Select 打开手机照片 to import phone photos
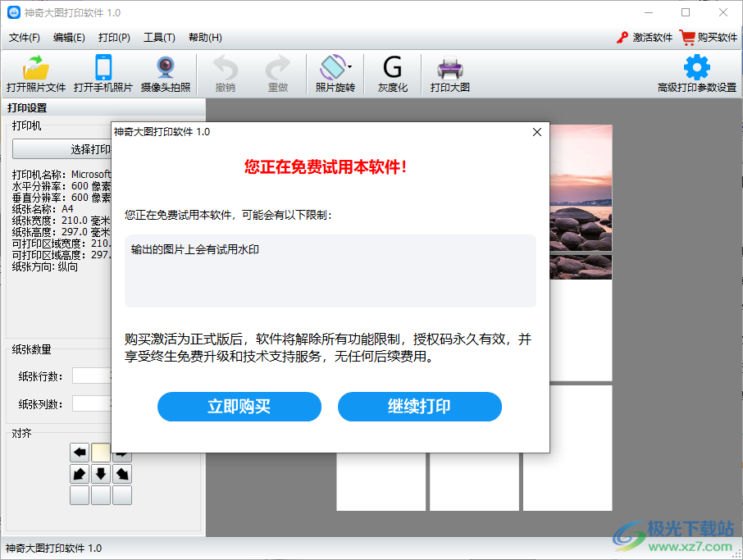The image size is (743, 560). pos(103,74)
